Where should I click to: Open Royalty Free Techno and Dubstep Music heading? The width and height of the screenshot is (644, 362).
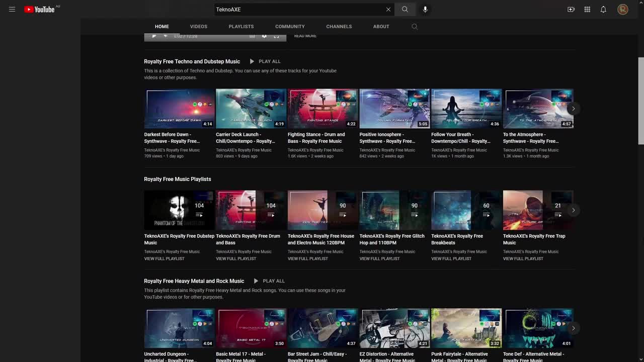point(192,61)
